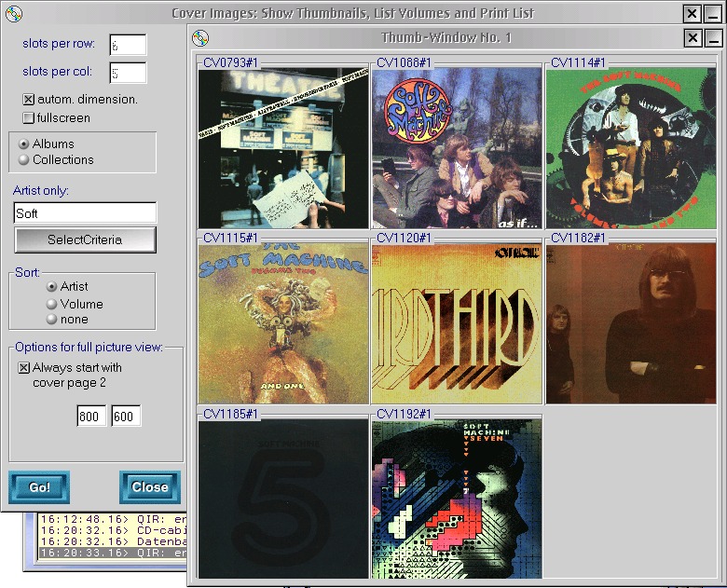Focus the slots per row field
This screenshot has height=588, width=727.
[128, 45]
